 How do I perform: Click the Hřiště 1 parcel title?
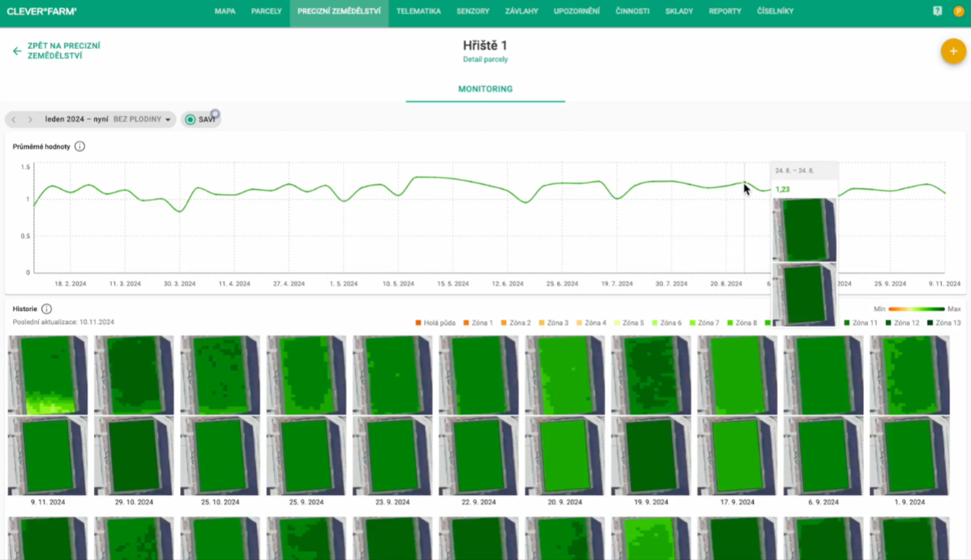coord(485,46)
